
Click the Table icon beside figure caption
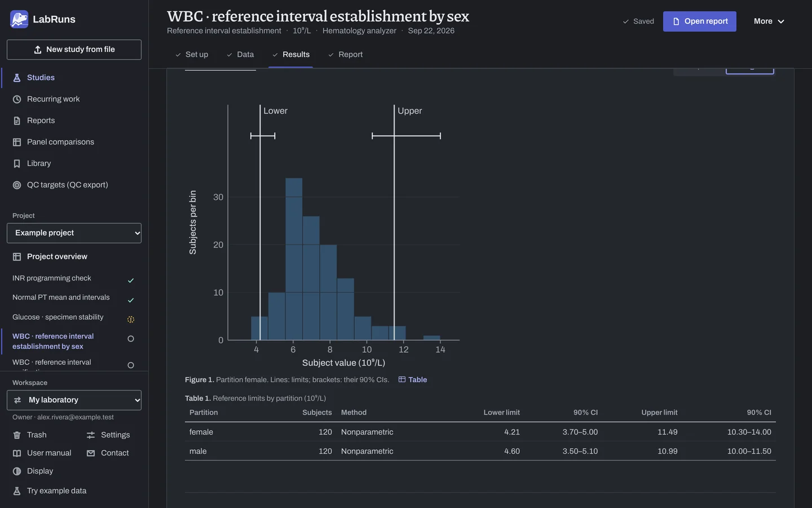tap(402, 379)
